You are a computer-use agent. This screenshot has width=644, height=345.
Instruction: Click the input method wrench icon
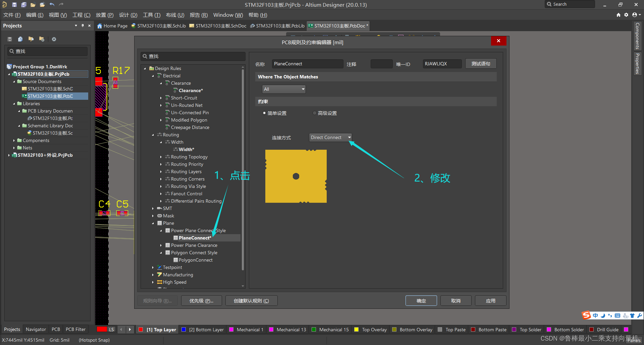click(x=639, y=316)
